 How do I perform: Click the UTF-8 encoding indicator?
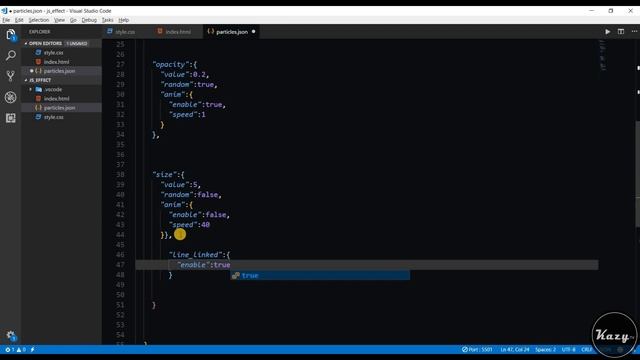tap(569, 350)
